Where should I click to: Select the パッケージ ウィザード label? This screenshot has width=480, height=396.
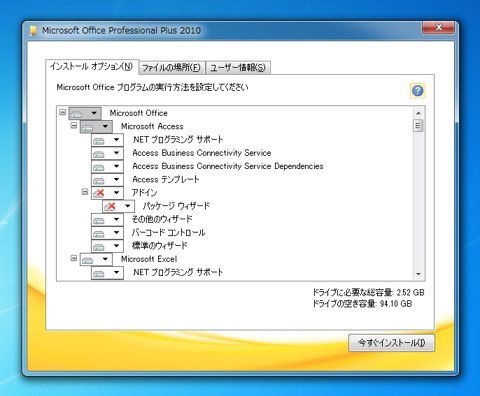[x=176, y=206]
